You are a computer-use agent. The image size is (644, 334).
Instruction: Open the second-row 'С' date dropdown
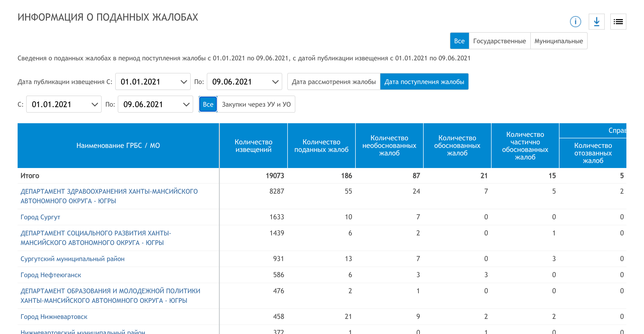pyautogui.click(x=64, y=104)
